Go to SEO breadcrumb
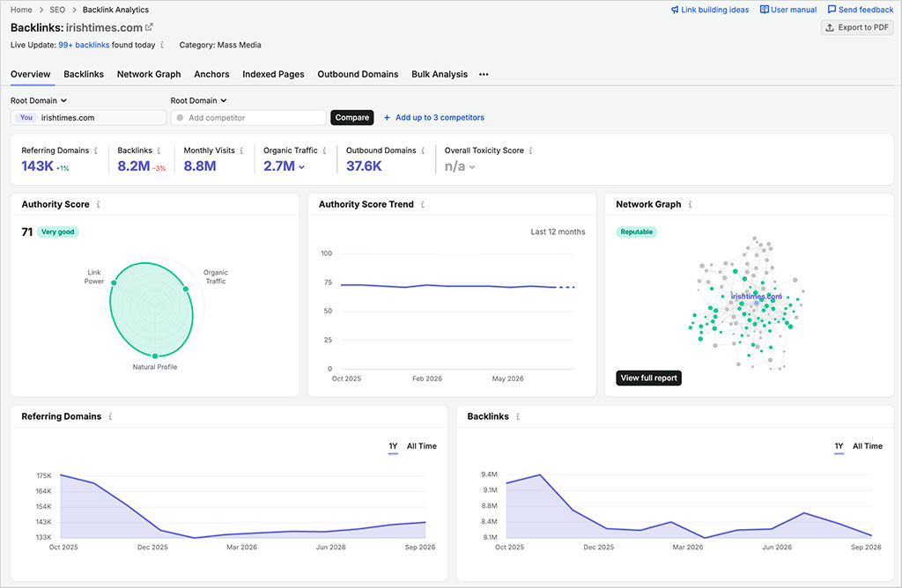The image size is (902, 588). coord(57,10)
